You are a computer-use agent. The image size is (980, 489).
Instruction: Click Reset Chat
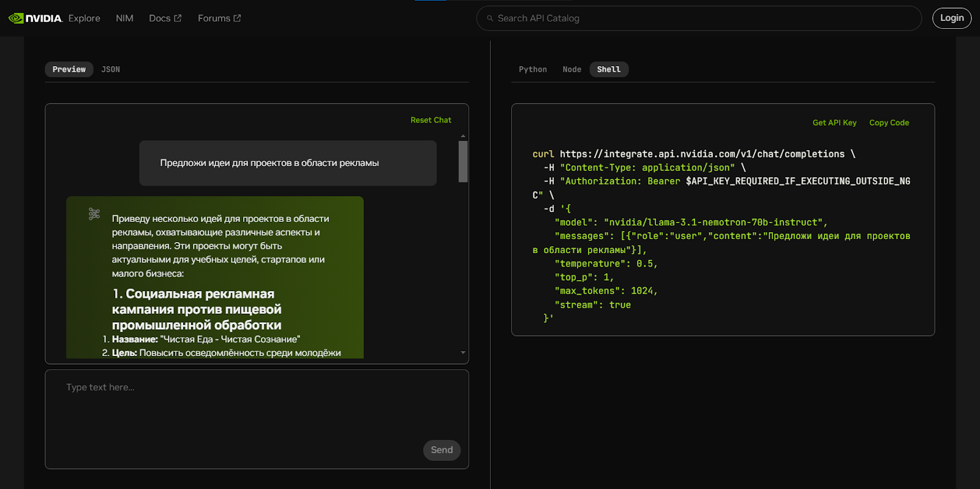tap(431, 120)
